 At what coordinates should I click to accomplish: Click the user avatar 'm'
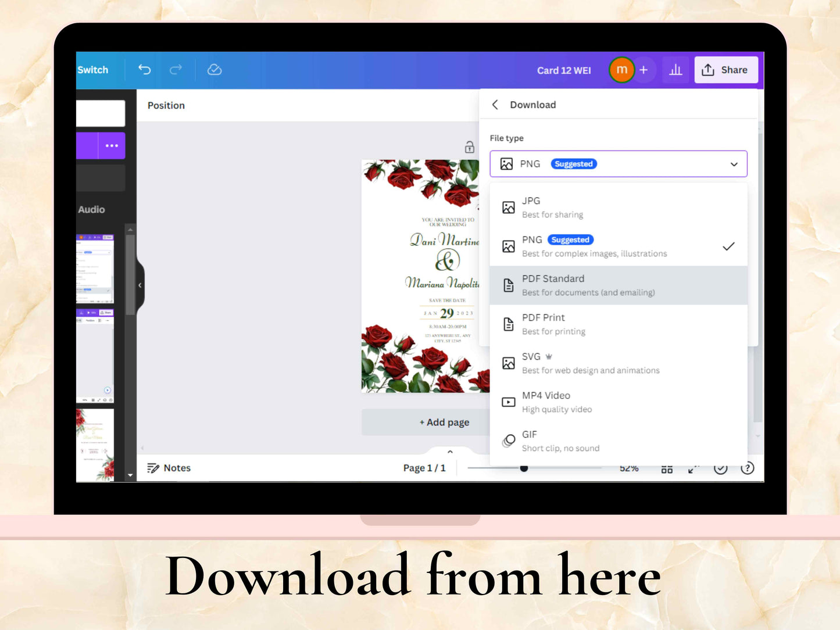coord(621,70)
